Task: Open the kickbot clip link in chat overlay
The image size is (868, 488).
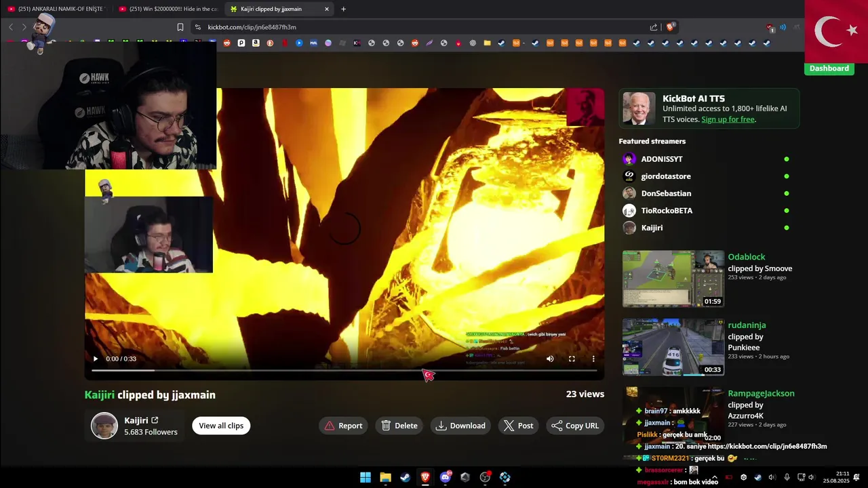Action: tap(767, 447)
